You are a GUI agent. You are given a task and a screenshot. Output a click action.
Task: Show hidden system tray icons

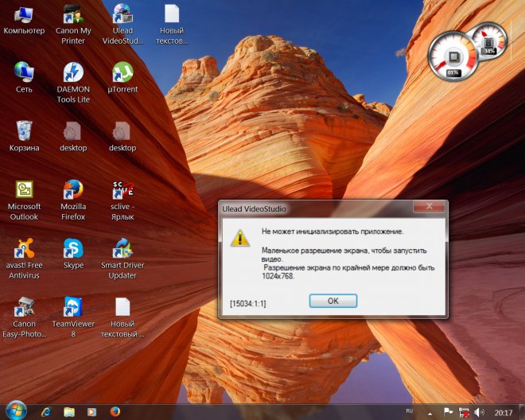point(430,412)
